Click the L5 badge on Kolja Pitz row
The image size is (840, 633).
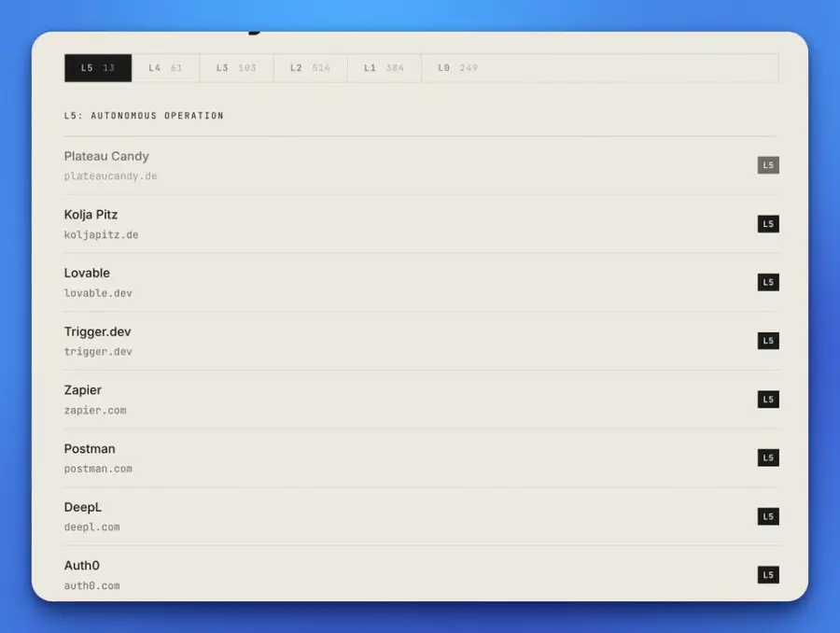pos(768,224)
